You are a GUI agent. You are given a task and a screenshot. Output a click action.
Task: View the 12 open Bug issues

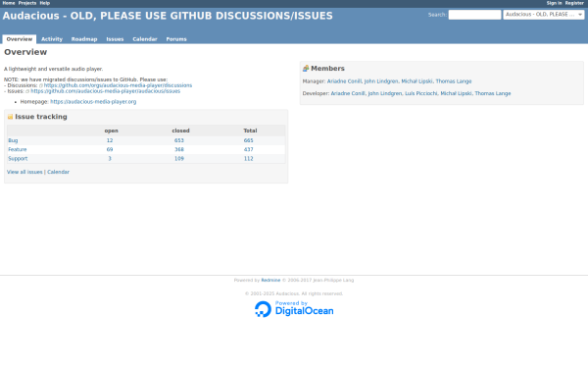point(110,140)
